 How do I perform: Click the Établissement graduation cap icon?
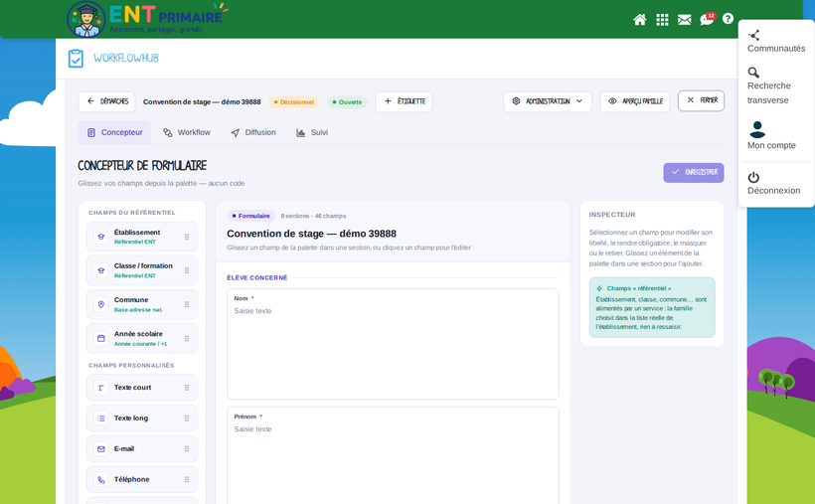pyautogui.click(x=101, y=237)
